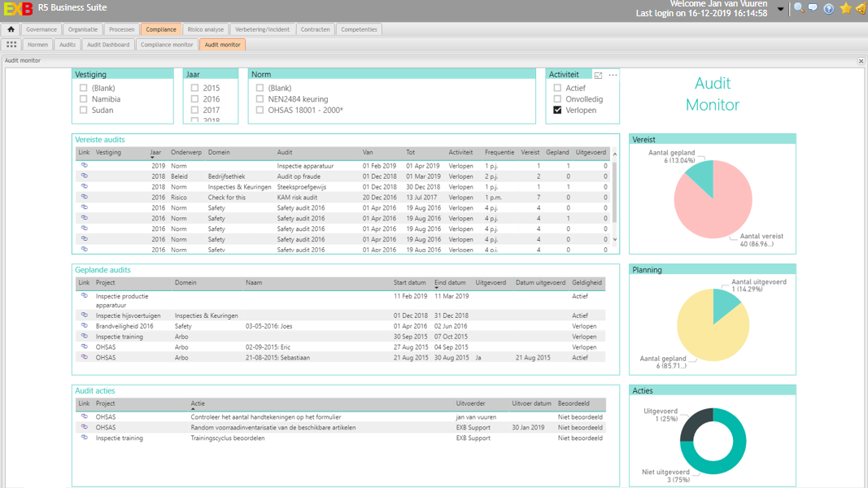Open link icon for Audit op fraude row

tap(84, 176)
